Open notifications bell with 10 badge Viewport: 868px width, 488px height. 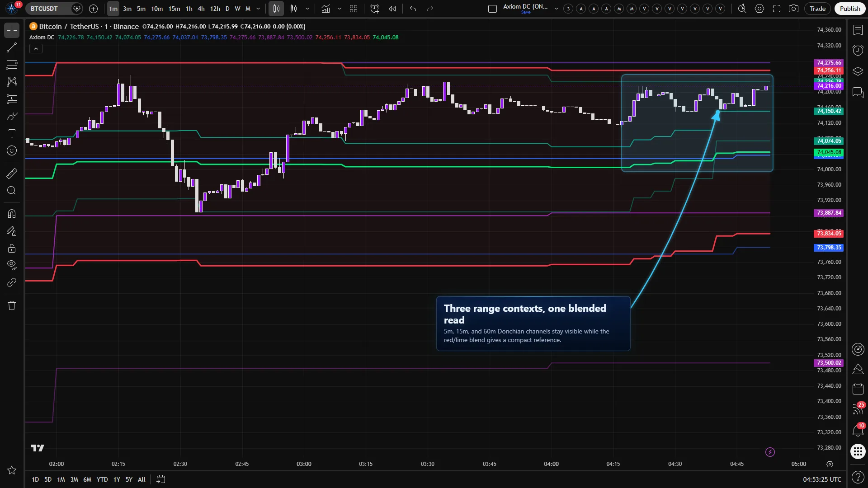point(858,430)
